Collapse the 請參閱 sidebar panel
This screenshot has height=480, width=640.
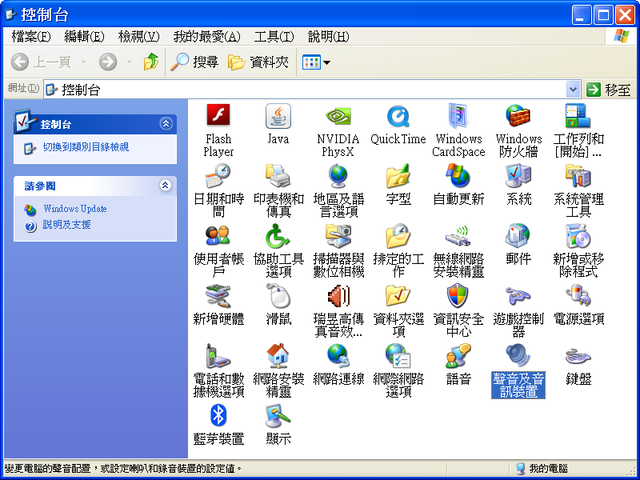[165, 185]
